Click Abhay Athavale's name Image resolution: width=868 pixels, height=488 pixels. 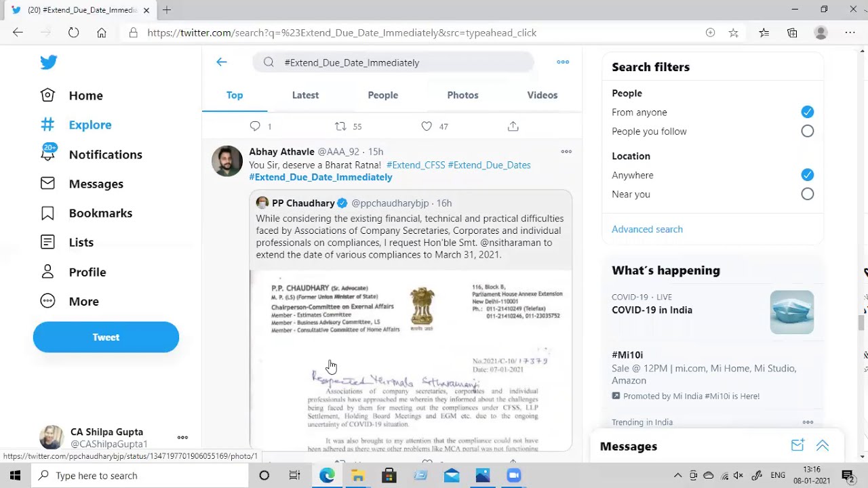coord(282,152)
